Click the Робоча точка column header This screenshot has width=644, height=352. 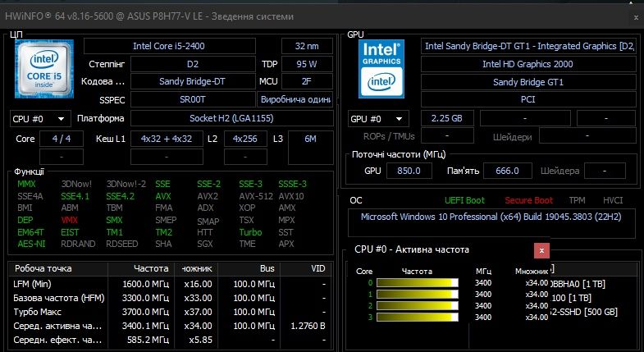click(x=43, y=268)
